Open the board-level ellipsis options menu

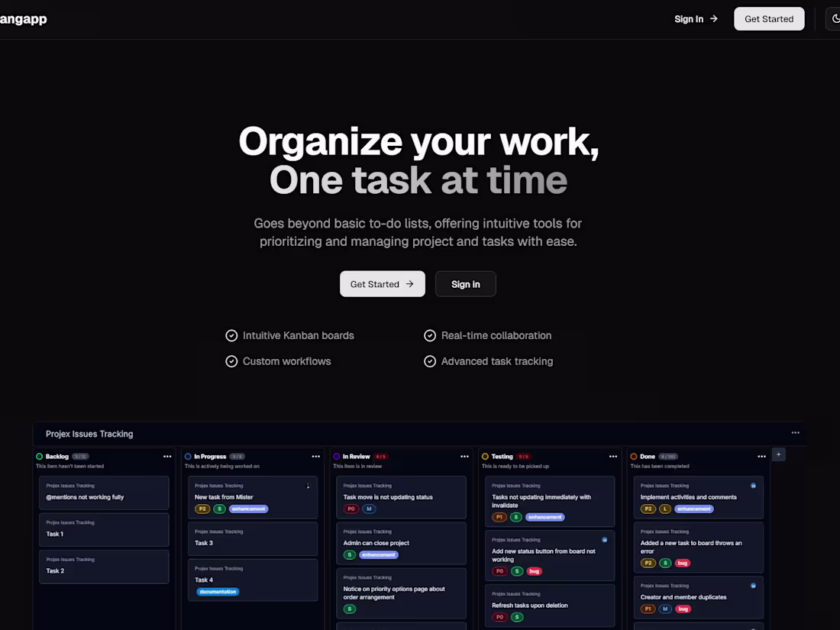795,431
